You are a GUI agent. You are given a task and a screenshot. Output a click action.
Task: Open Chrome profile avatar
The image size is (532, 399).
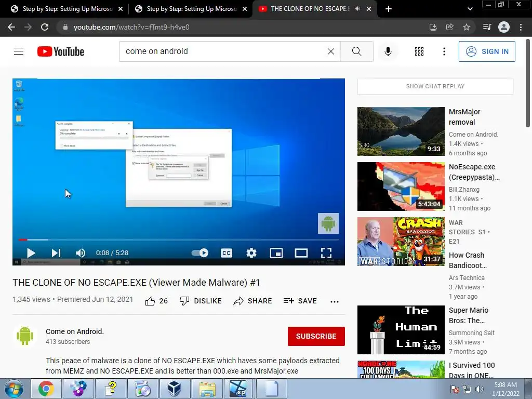click(504, 27)
